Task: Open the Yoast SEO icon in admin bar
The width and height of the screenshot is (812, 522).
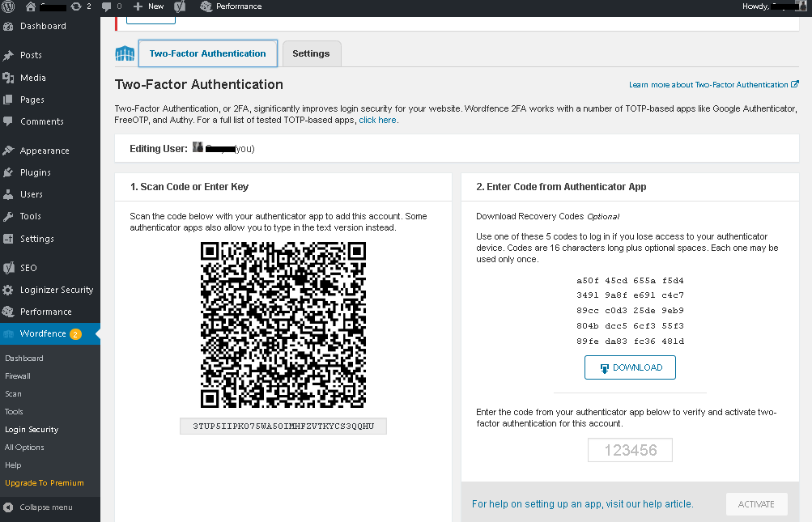Action: [180, 6]
